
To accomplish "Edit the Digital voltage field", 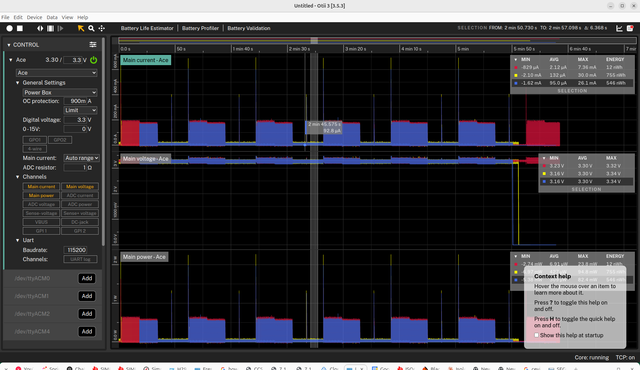I will click(76, 120).
